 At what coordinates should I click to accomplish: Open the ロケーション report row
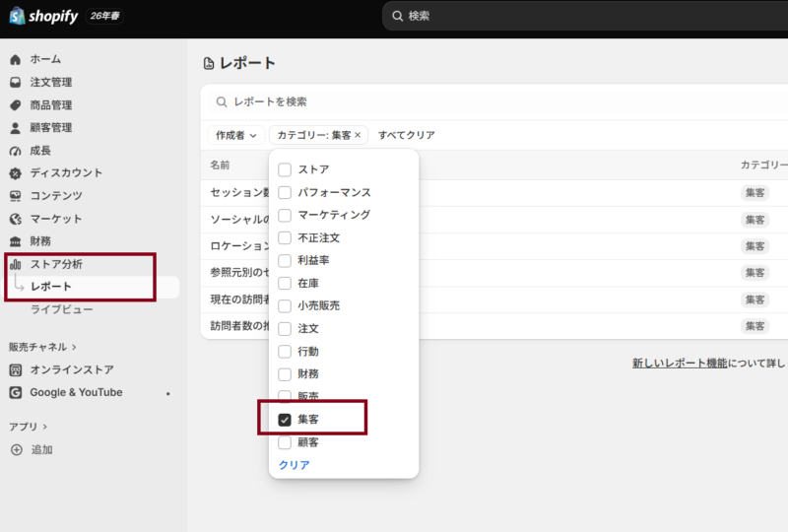tap(494, 246)
